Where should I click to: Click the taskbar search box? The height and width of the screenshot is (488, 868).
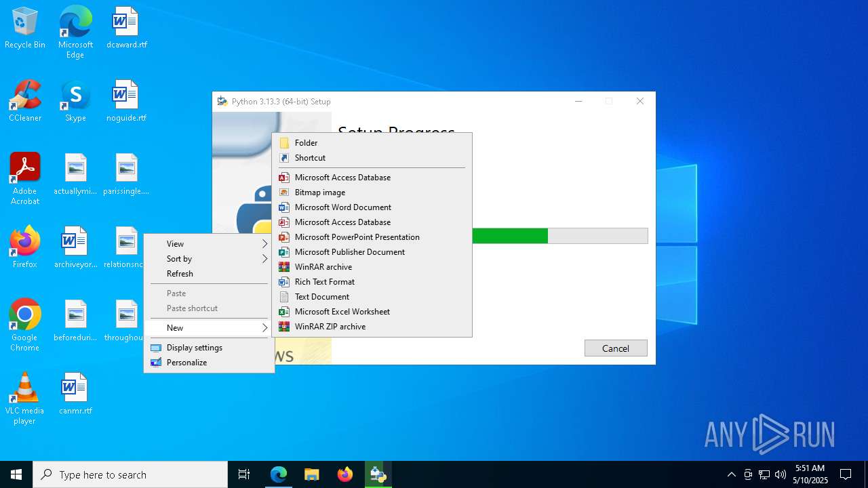coord(130,474)
